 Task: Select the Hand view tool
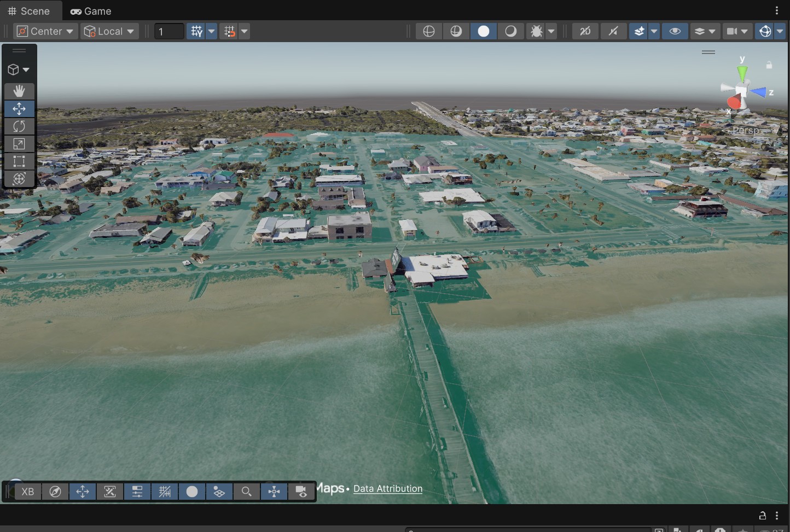click(19, 91)
